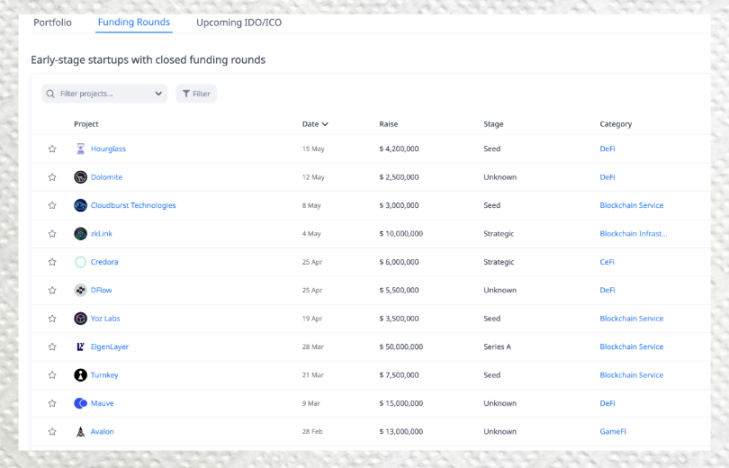The width and height of the screenshot is (729, 468).
Task: Switch to the Portfolio tab
Action: tap(53, 22)
